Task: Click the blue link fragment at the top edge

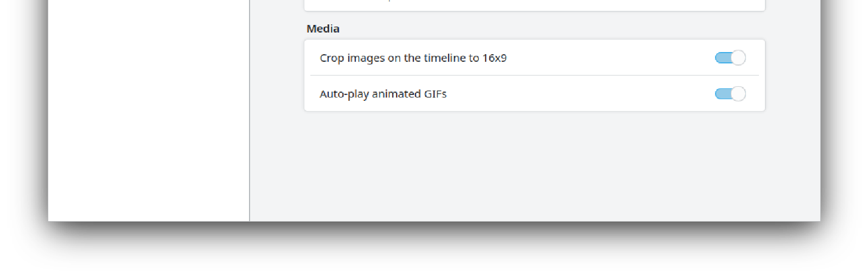Action: (390, 1)
